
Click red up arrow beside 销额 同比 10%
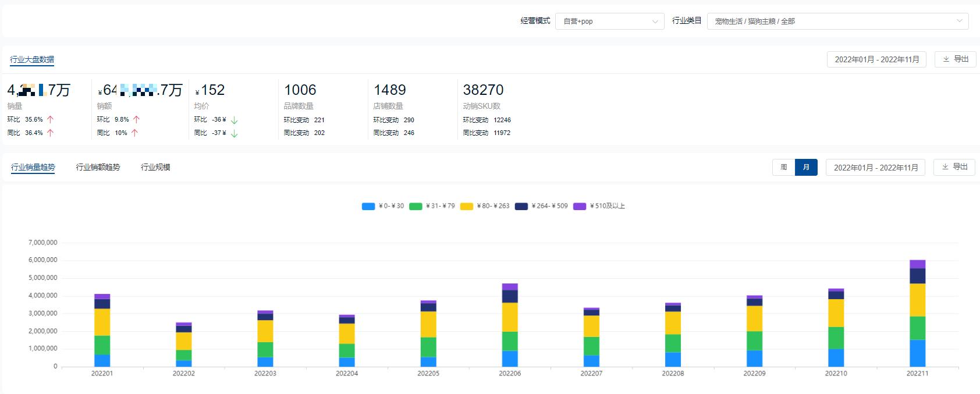point(134,133)
